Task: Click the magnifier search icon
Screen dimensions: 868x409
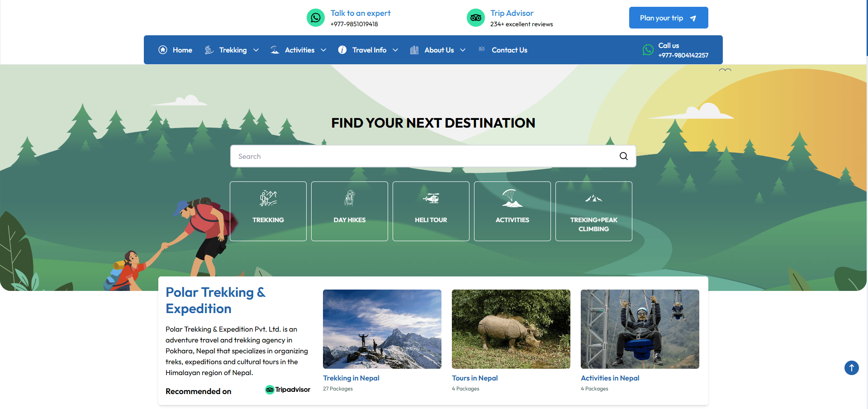Action: coord(623,156)
